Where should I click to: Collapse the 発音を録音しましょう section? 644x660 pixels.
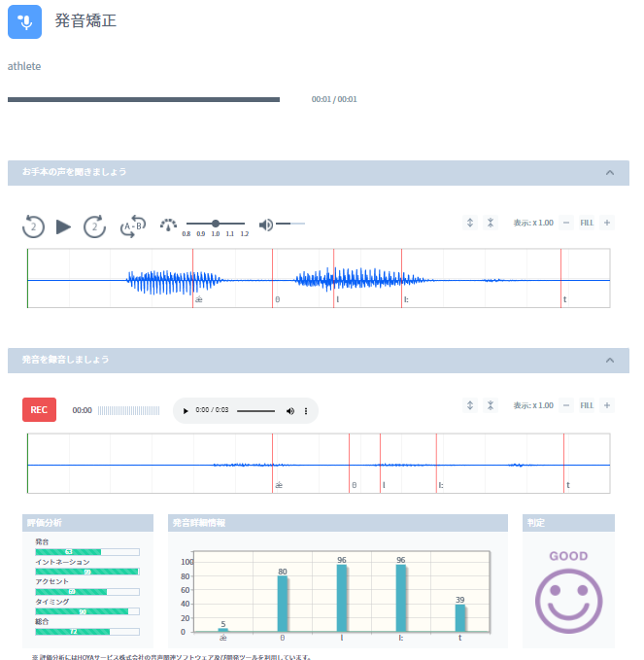[609, 361]
